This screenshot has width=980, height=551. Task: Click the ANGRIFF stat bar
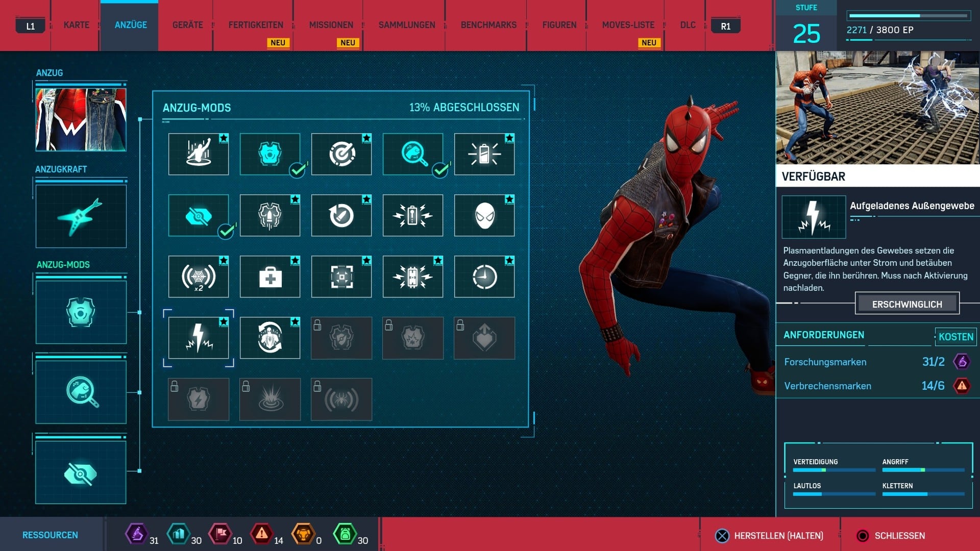point(923,470)
